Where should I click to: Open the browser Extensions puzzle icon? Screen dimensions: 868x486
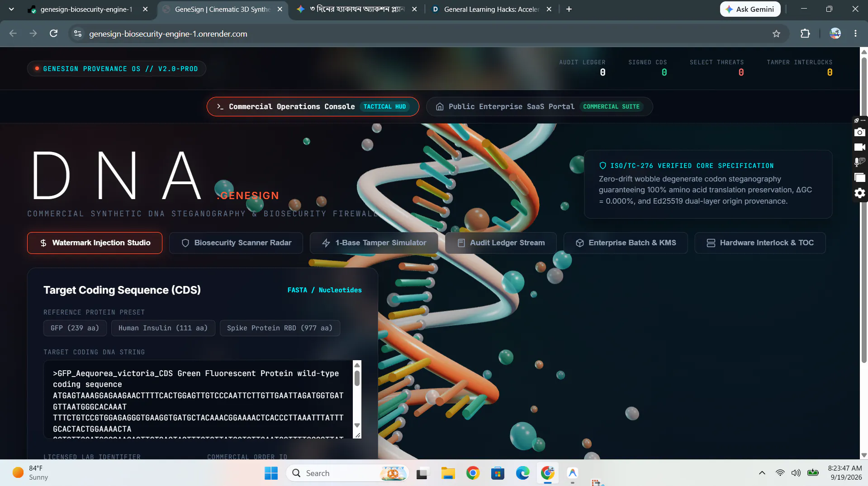(805, 33)
